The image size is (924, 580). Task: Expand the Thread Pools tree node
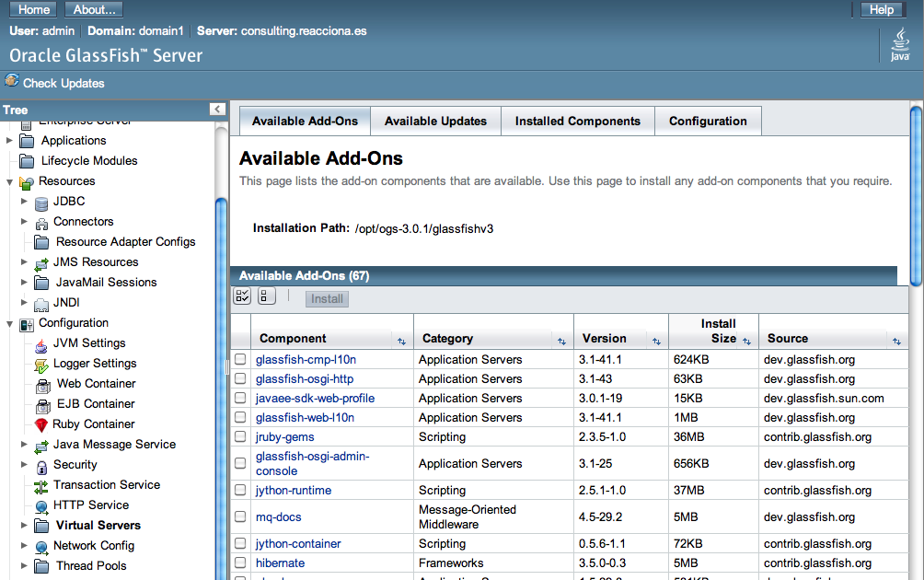tap(24, 566)
